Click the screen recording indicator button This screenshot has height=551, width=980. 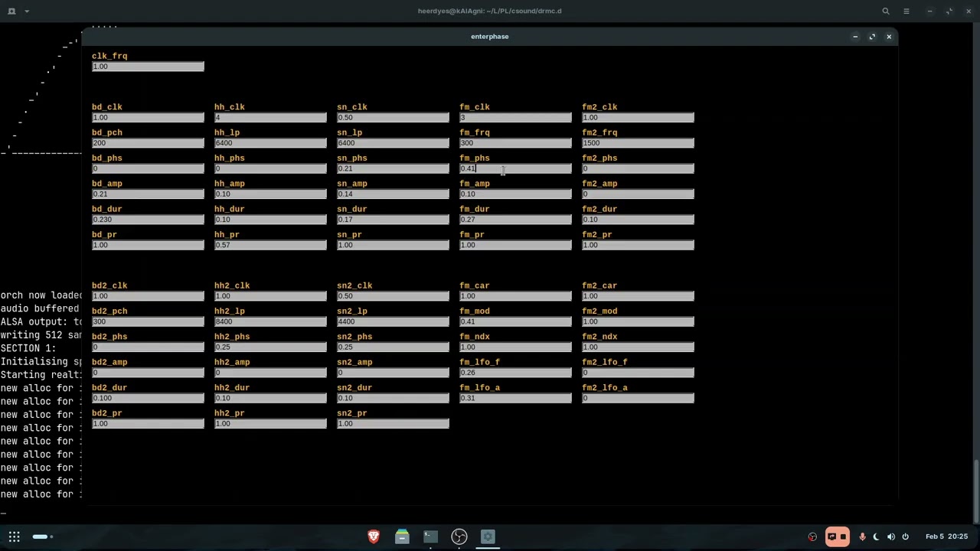tap(837, 536)
